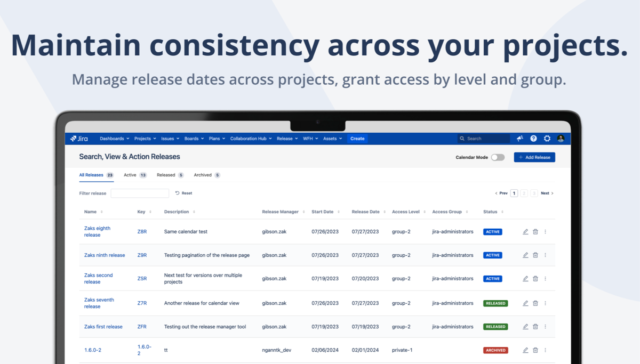640x364 pixels.
Task: Open the Help menu with question mark icon
Action: click(x=533, y=138)
